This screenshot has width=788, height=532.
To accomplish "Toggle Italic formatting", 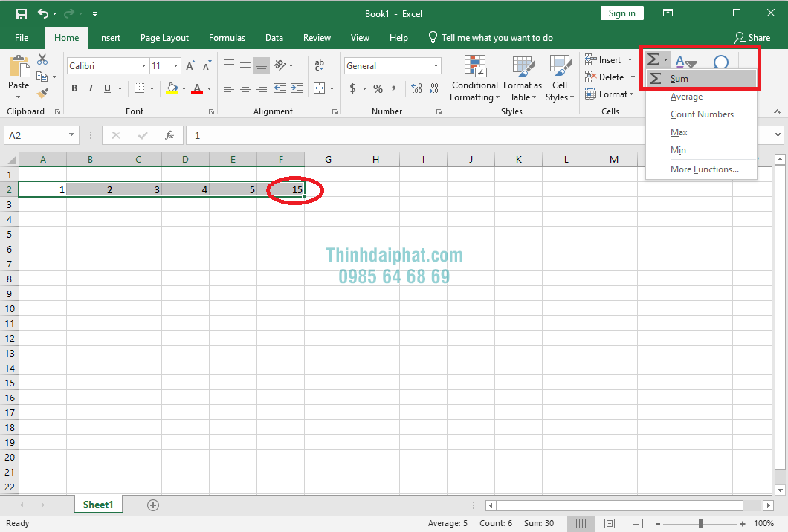I will pyautogui.click(x=91, y=88).
